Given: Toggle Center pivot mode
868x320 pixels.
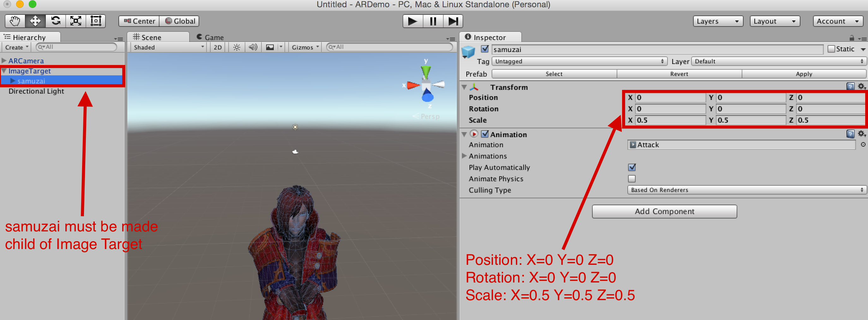Looking at the screenshot, I should (139, 21).
